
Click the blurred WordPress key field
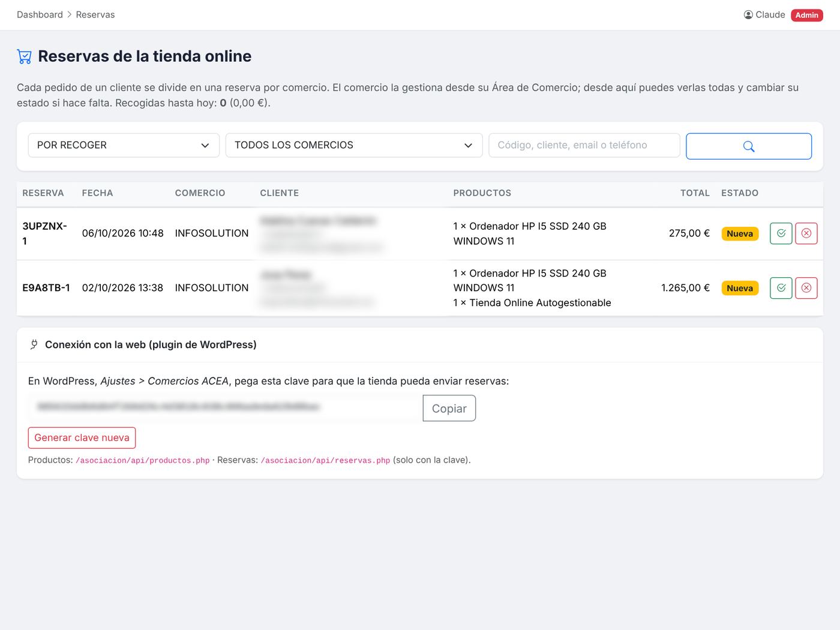[x=225, y=407]
